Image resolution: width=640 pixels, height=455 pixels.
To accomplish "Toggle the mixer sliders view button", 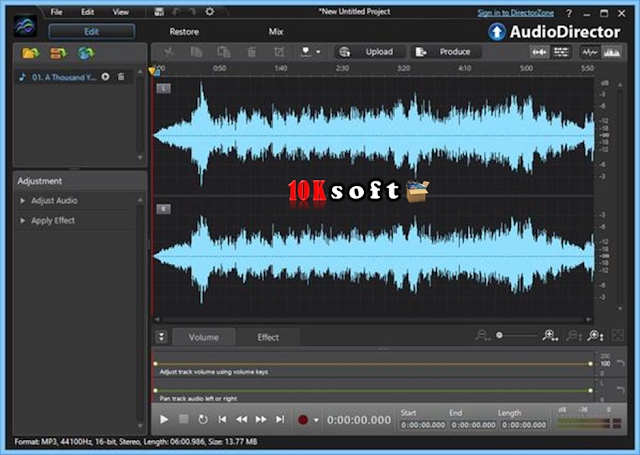I will point(561,52).
